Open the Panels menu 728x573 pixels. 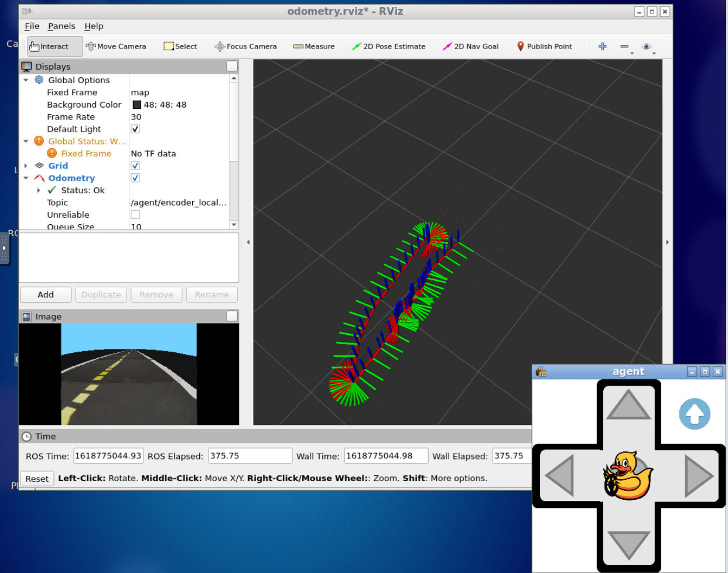pyautogui.click(x=61, y=26)
